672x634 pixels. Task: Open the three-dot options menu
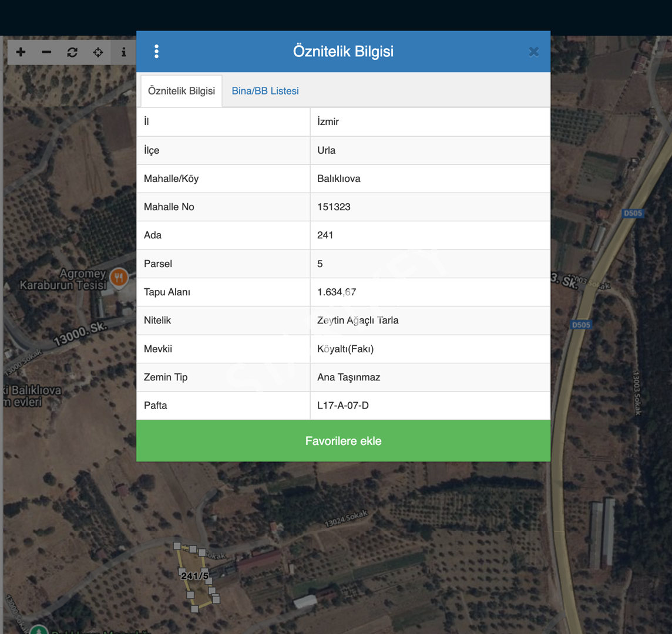tap(156, 52)
